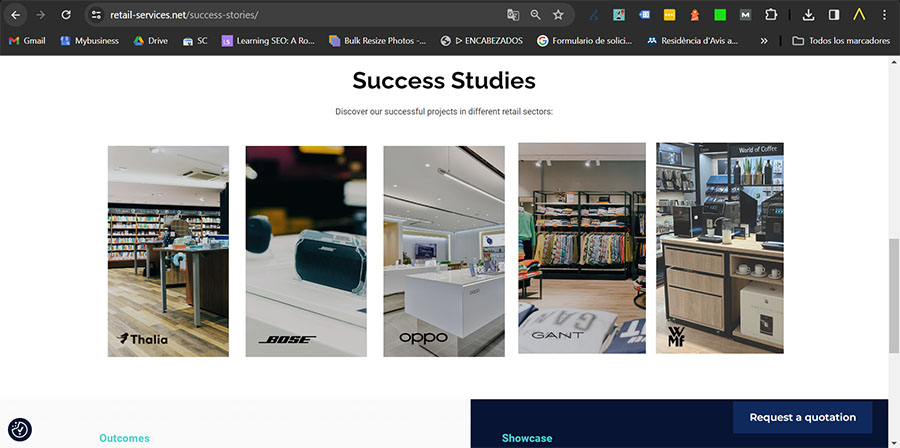Expand the hidden bookmarks chevron

[764, 41]
